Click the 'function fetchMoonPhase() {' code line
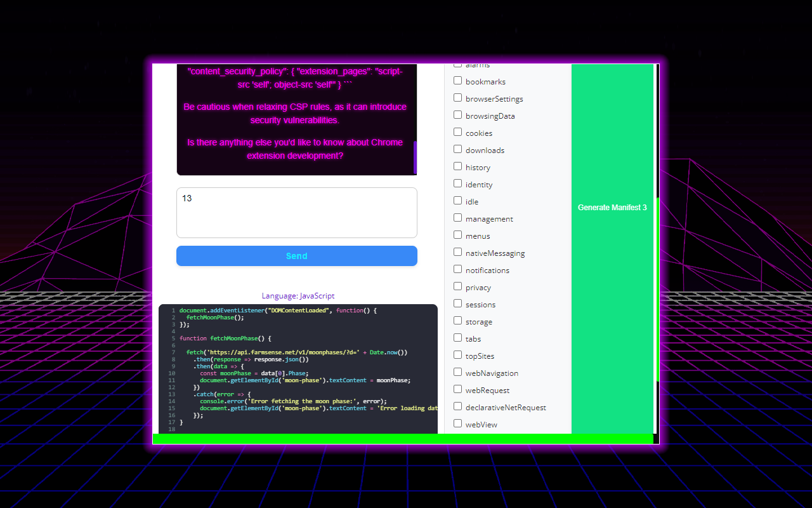Image resolution: width=812 pixels, height=508 pixels. [x=225, y=338]
